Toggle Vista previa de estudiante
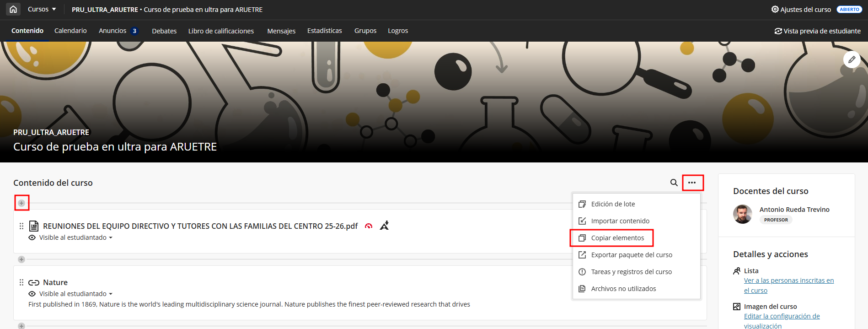 coord(817,31)
